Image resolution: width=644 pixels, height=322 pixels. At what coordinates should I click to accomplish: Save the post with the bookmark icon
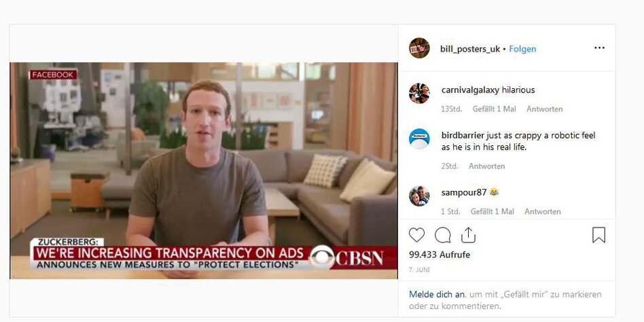pyautogui.click(x=598, y=235)
